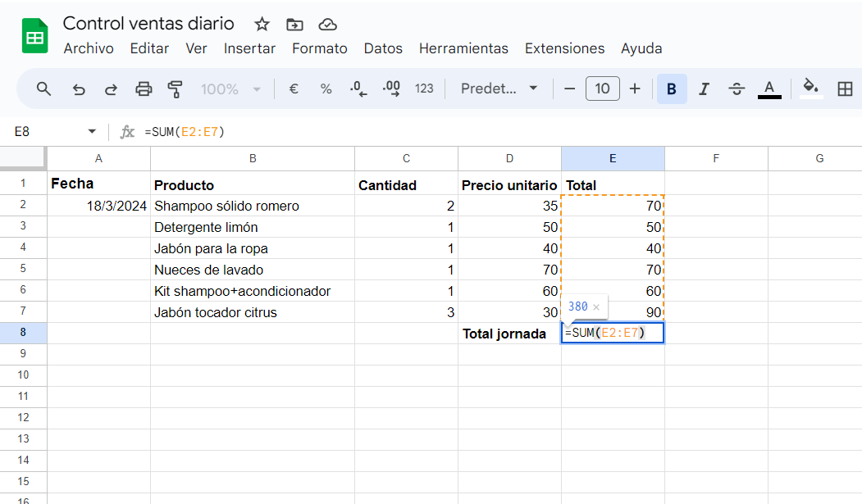Expand the font family dropdown
The width and height of the screenshot is (862, 504).
(499, 89)
